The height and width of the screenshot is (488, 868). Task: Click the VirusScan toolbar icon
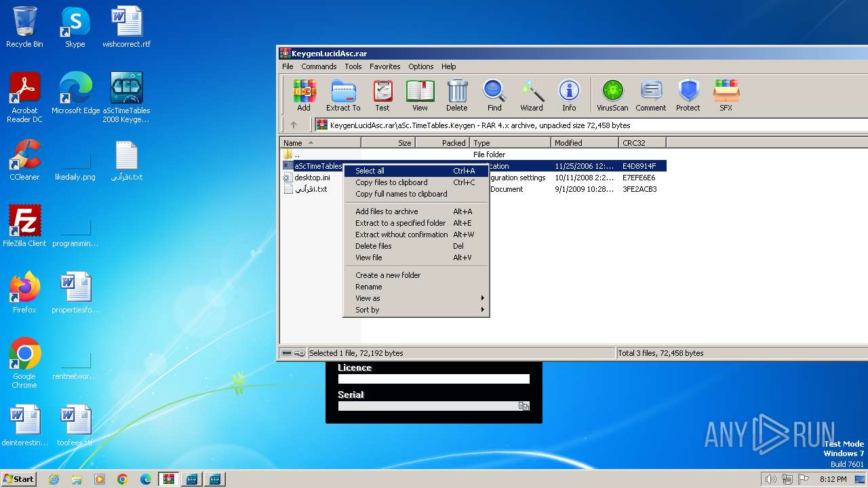click(612, 95)
